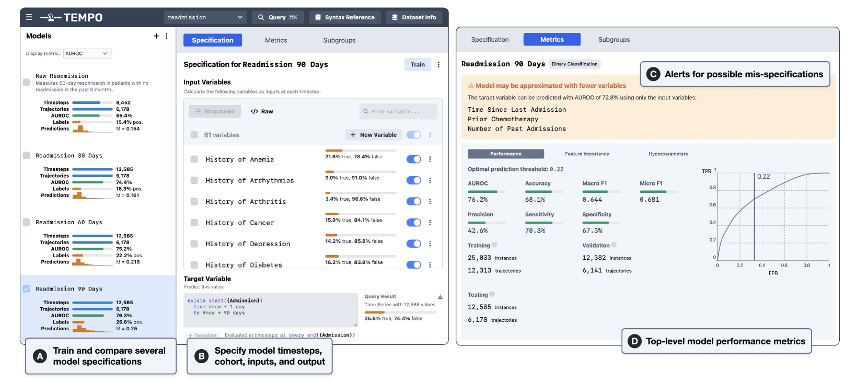Click the Template link below target variable
Screen dimensions: 868x382
pos(202,335)
